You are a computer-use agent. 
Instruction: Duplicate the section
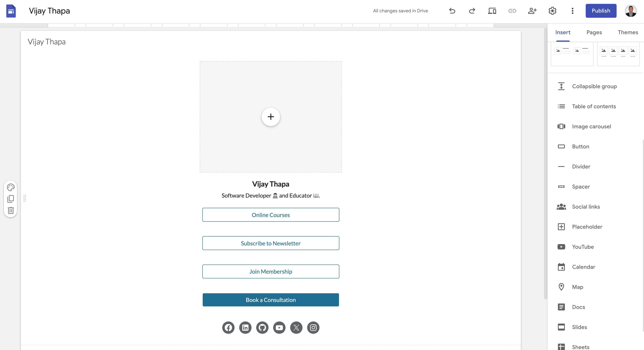(x=11, y=199)
